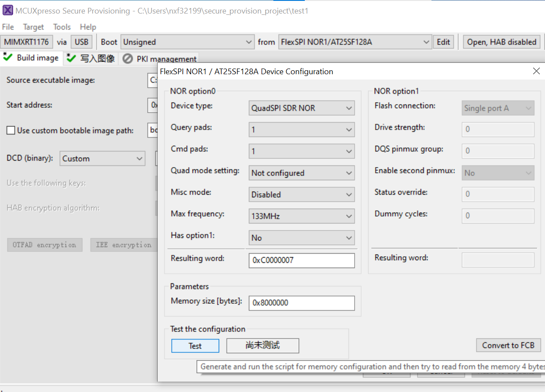Click the MCUXpresso app icon in title bar
Screen dimensions: 545x392
[x=8, y=10]
